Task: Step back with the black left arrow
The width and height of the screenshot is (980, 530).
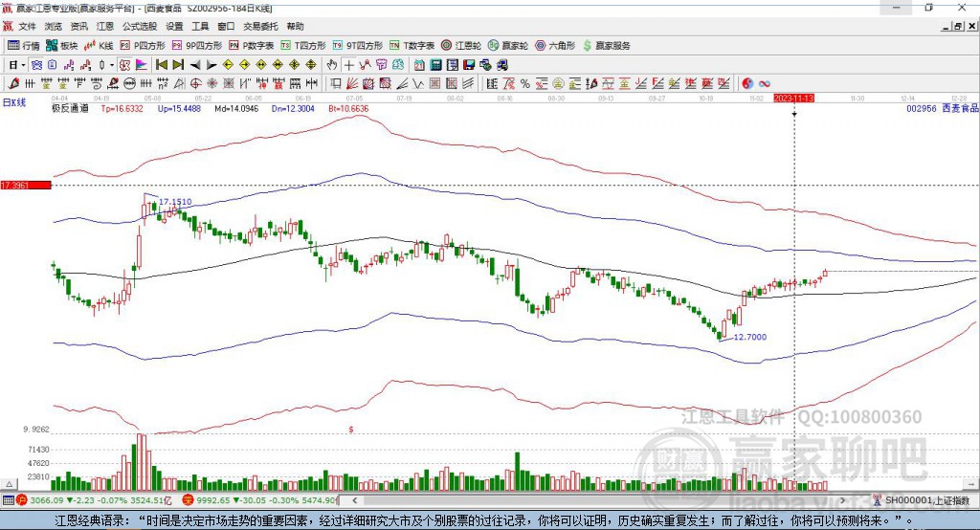Action: pos(195,65)
